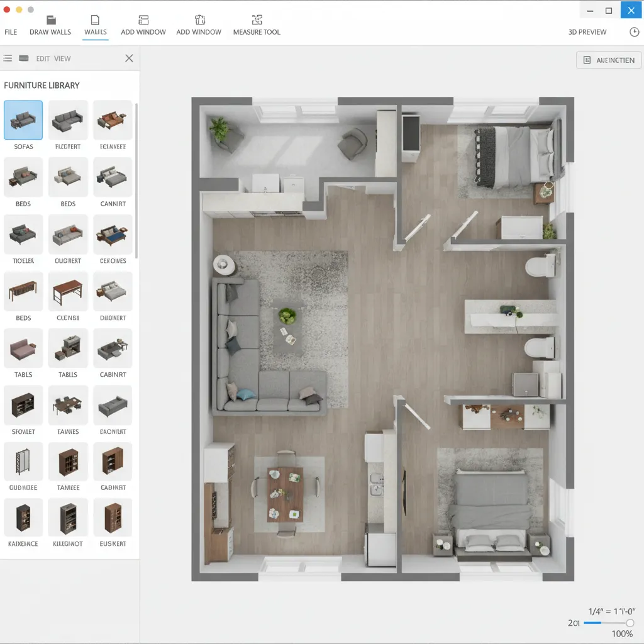Click the hamburger menu icon above Furniture Library

click(8, 58)
